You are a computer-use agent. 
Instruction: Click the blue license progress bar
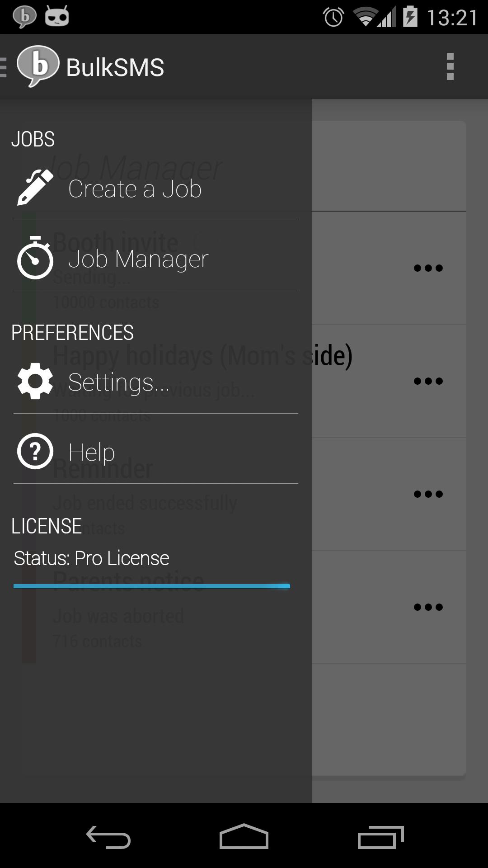pyautogui.click(x=152, y=586)
